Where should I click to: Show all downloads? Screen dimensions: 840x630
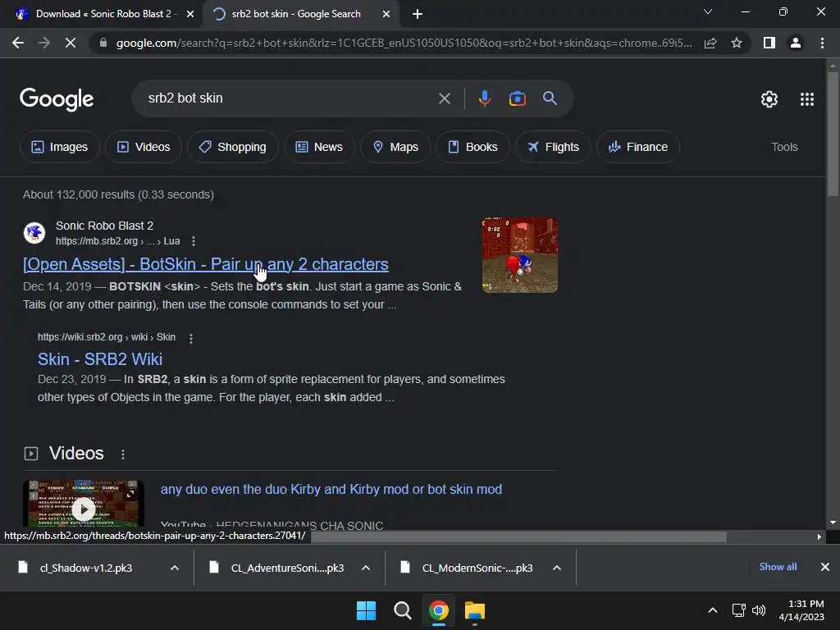778,567
